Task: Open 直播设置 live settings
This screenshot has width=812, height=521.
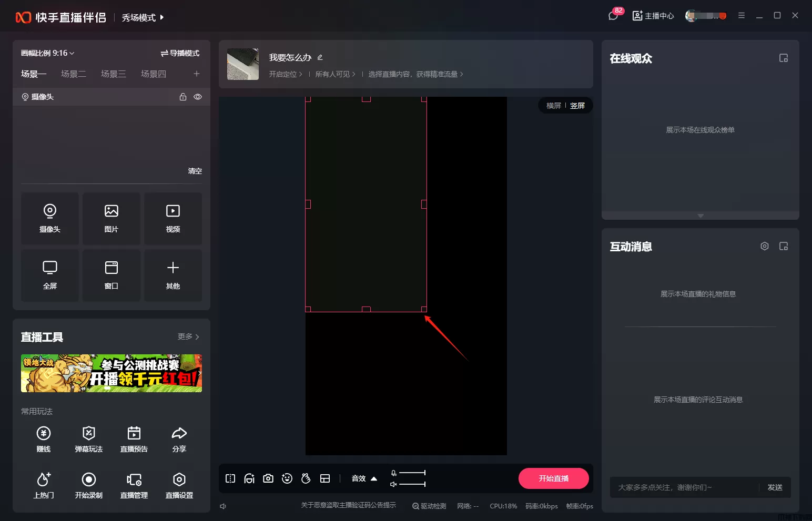Action: point(179,479)
